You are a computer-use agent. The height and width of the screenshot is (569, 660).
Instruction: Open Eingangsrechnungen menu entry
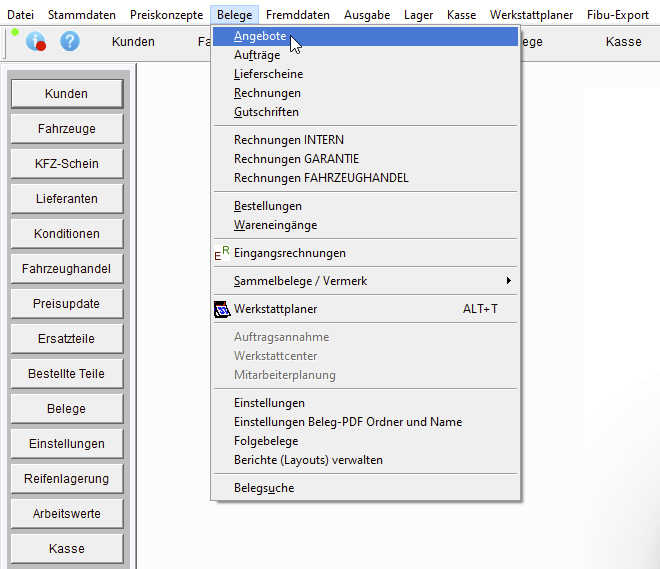click(x=365, y=253)
